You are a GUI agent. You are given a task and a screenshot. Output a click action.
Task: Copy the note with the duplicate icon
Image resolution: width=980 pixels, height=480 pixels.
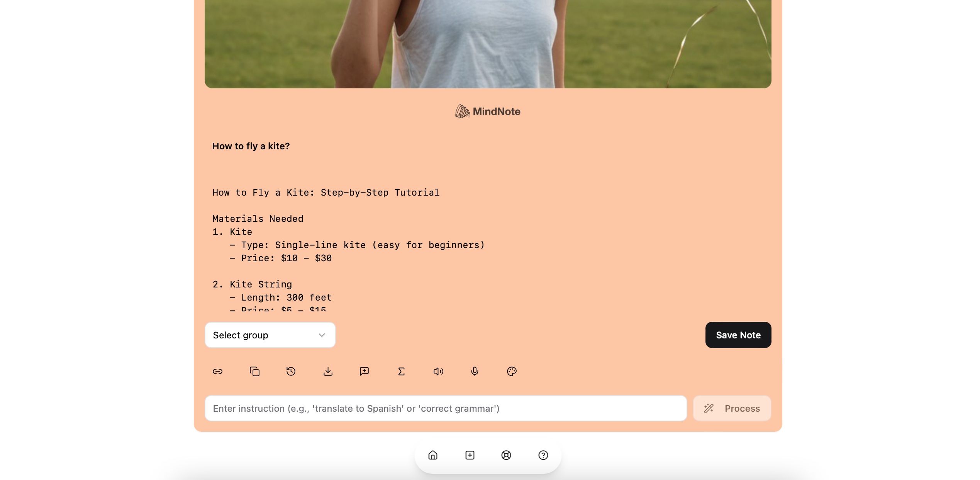click(254, 371)
